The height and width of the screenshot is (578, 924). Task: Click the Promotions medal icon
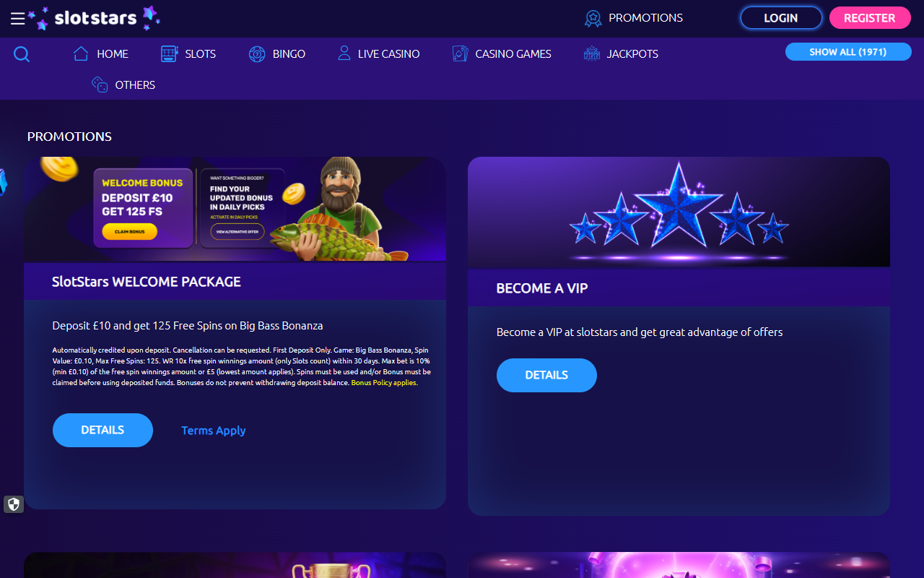pos(593,18)
